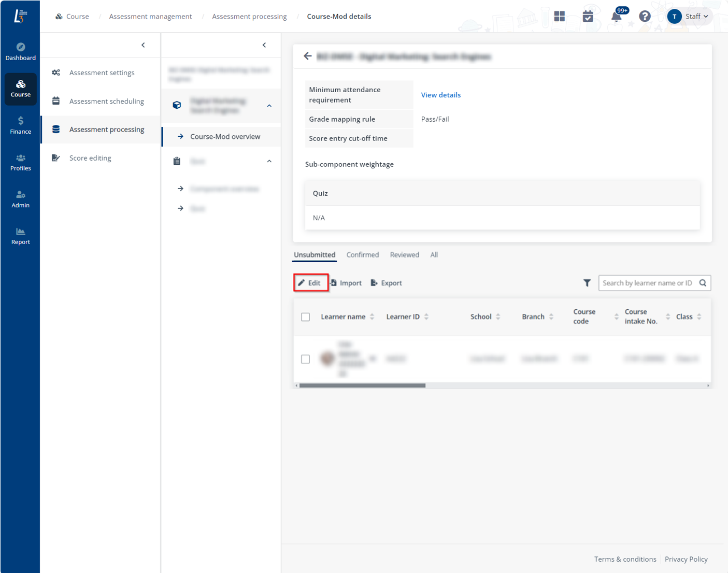Switch to the Reviewed tab
Image resolution: width=728 pixels, height=573 pixels.
[404, 255]
